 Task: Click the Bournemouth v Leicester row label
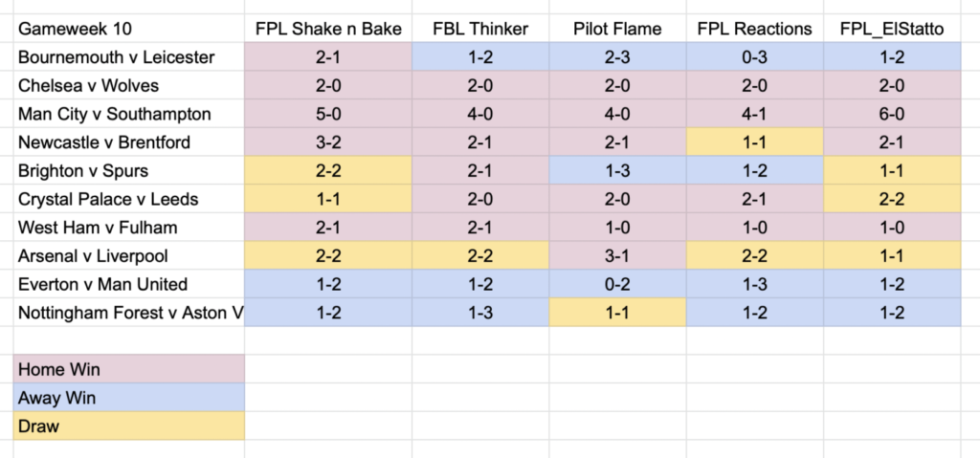click(x=129, y=56)
